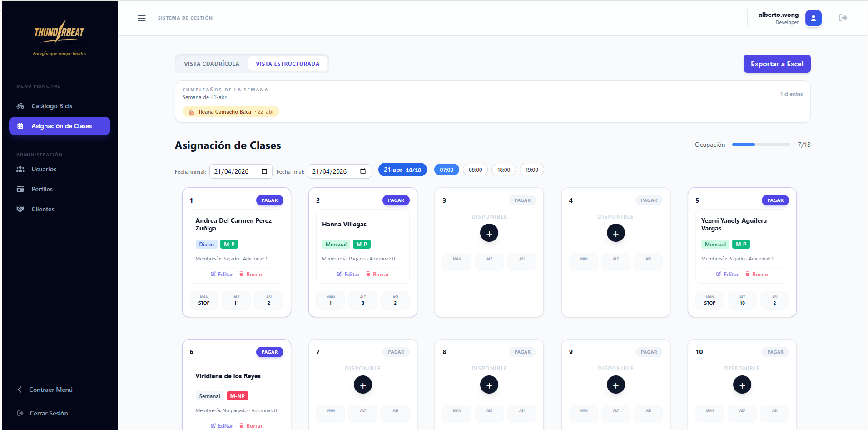This screenshot has height=430, width=868.
Task: Switch to Vista Estructurada tab
Action: click(288, 64)
